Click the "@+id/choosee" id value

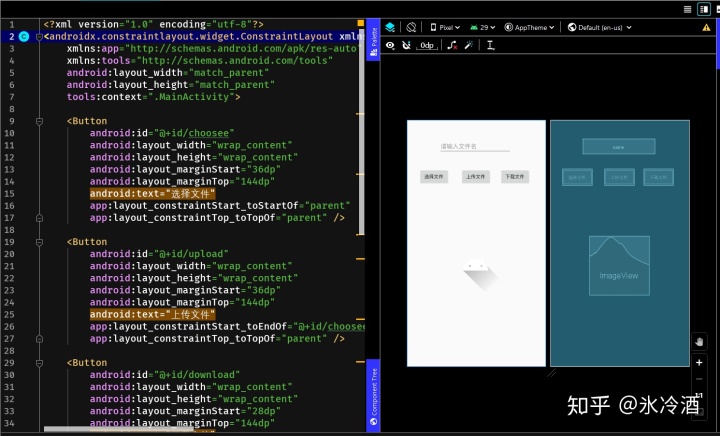(x=194, y=133)
